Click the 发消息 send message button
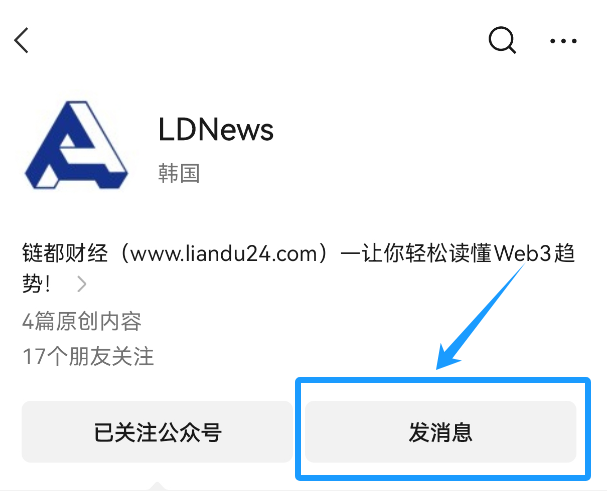 (x=440, y=432)
